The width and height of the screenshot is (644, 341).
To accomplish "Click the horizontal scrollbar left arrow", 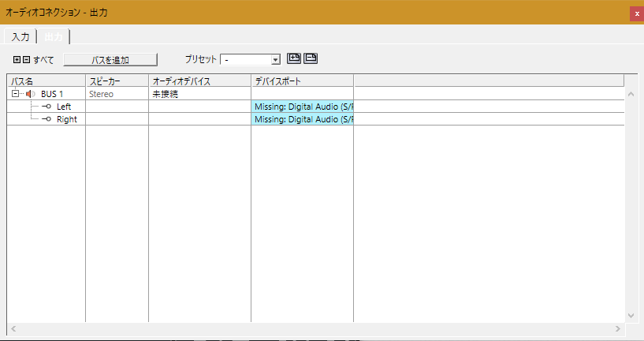I will click(x=13, y=328).
